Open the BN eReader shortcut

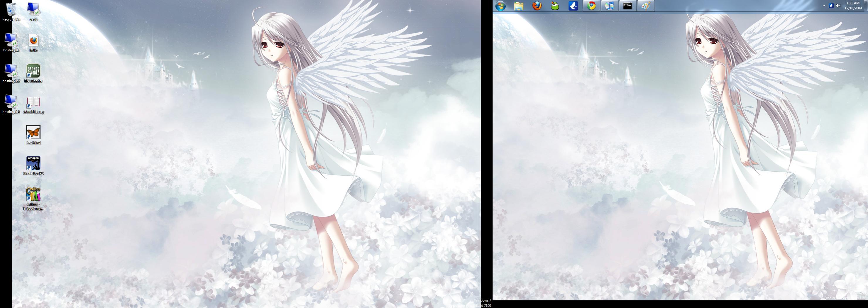pos(33,73)
